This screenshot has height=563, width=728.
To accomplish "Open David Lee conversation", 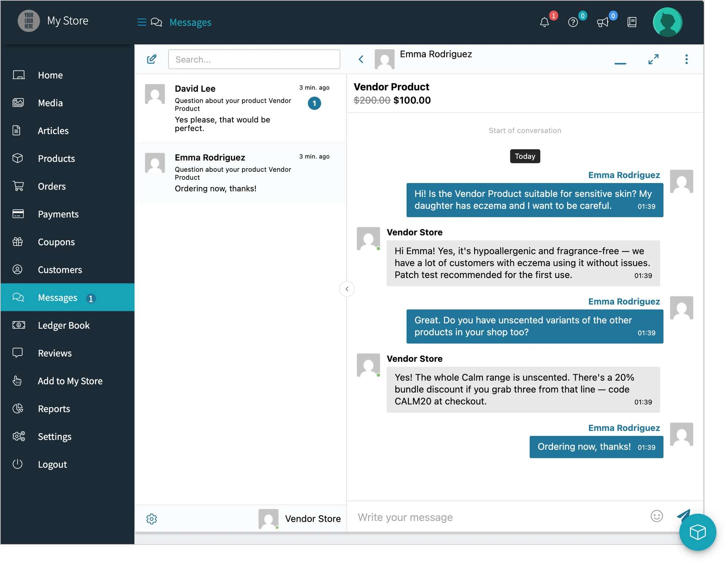I will (241, 108).
